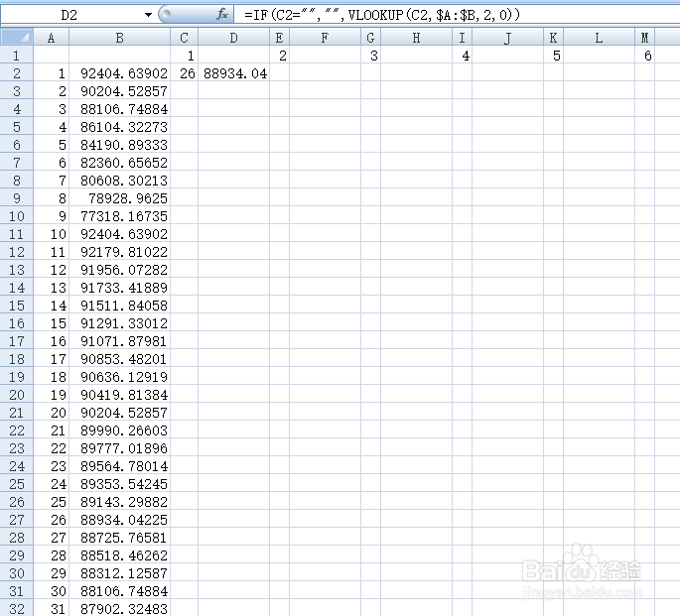Select row 2 header
This screenshot has width=680, height=616.
pos(17,73)
